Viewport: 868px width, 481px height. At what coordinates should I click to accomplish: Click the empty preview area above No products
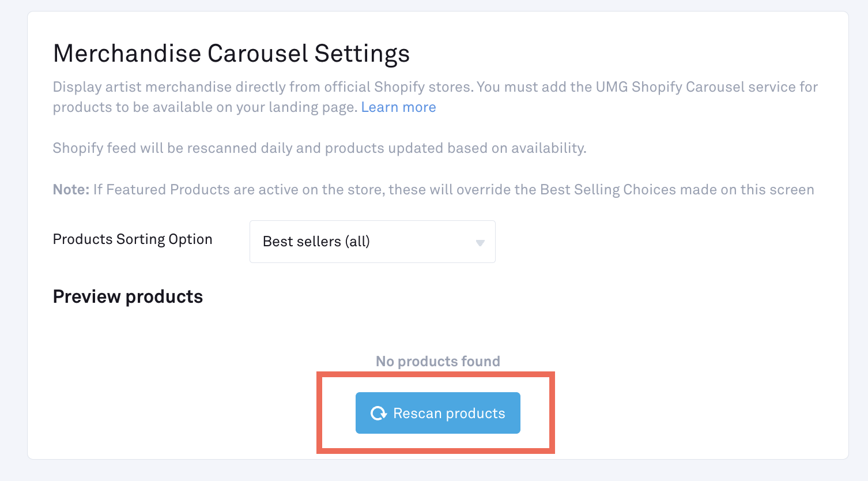tap(438, 330)
